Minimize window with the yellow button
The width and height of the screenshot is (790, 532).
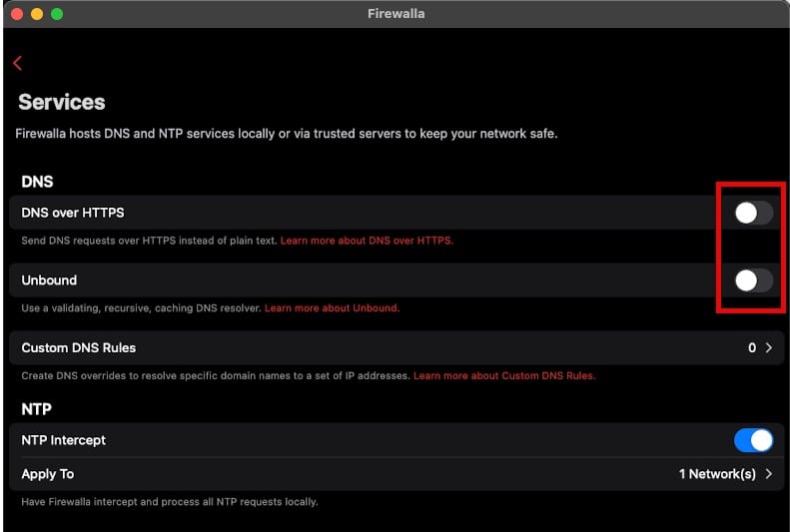click(37, 14)
